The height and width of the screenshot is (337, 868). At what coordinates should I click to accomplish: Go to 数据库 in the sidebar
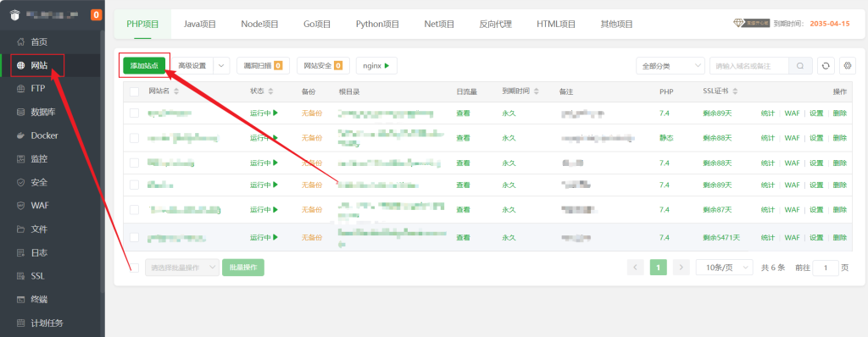42,112
